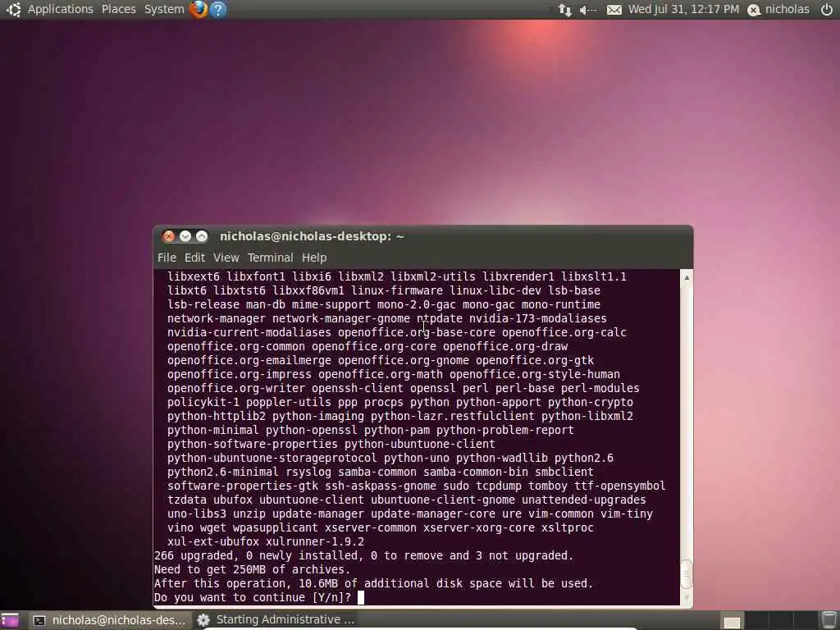
Task: Click the package name 'python-software-properties'
Action: click(253, 444)
